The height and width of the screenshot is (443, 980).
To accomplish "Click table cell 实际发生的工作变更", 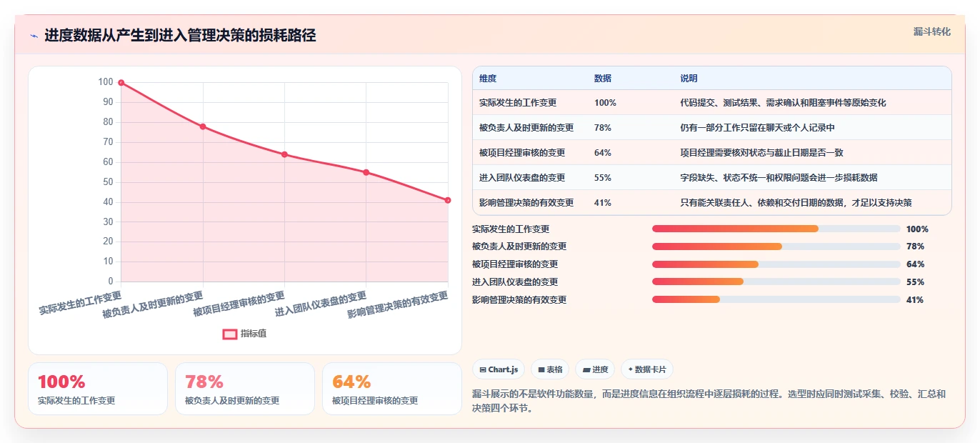I will (518, 103).
